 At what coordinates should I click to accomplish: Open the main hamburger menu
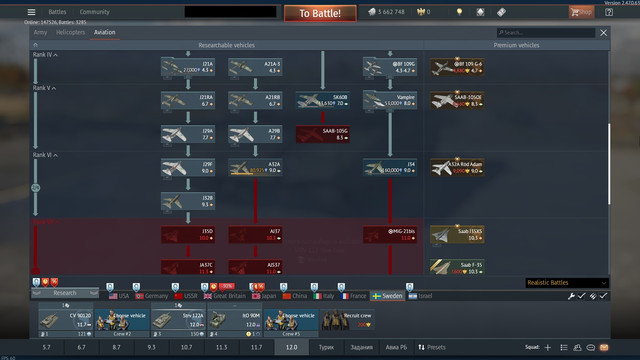point(31,12)
